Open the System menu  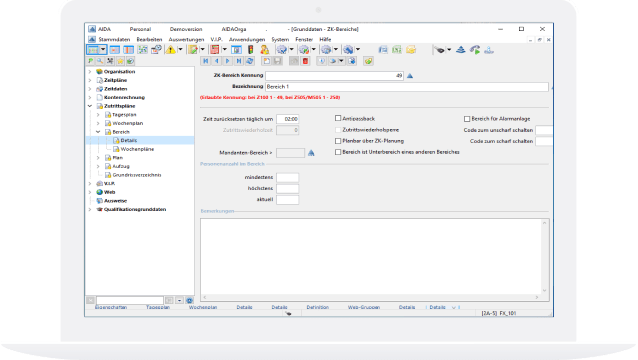(x=280, y=39)
